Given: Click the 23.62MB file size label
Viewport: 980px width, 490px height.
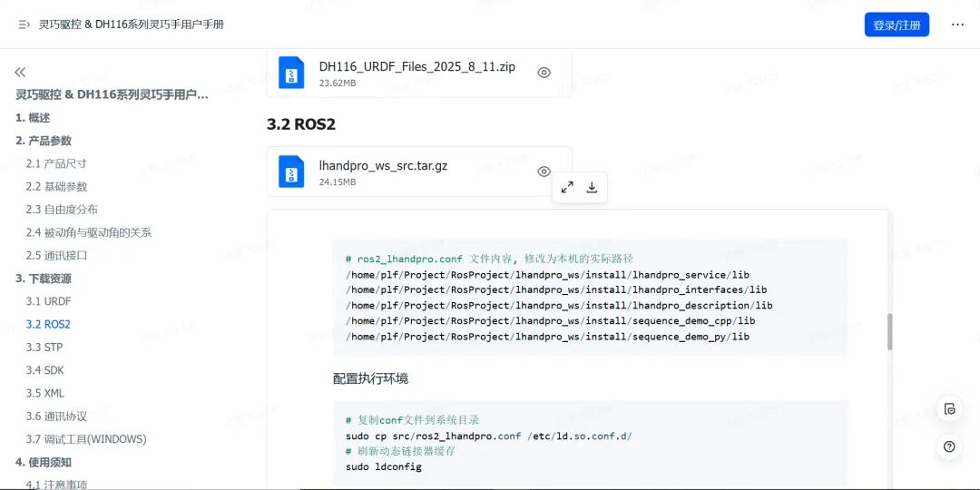Looking at the screenshot, I should point(338,83).
